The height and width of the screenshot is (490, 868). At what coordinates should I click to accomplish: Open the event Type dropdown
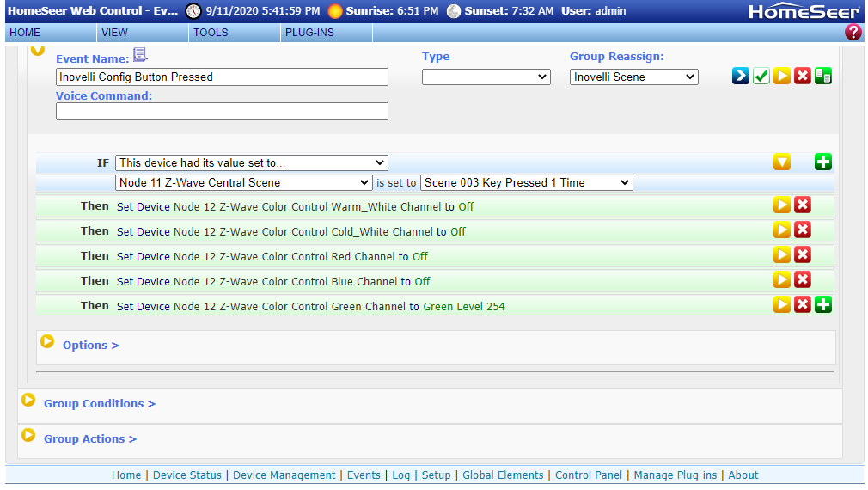[486, 77]
